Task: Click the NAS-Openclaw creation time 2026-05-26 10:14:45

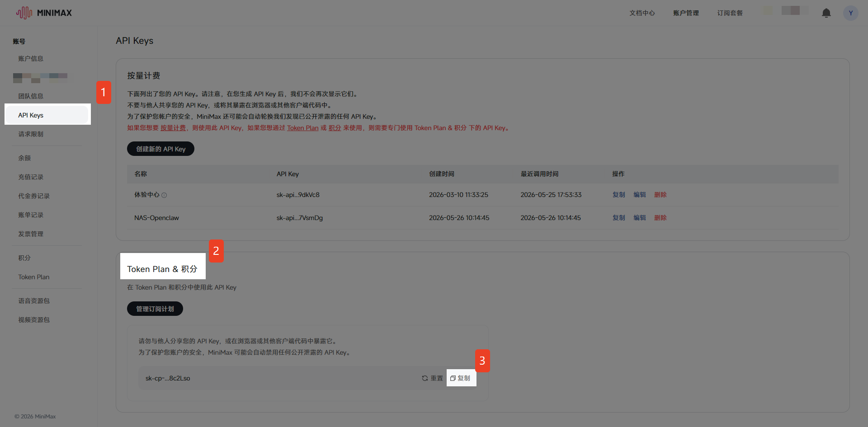Action: (x=459, y=218)
